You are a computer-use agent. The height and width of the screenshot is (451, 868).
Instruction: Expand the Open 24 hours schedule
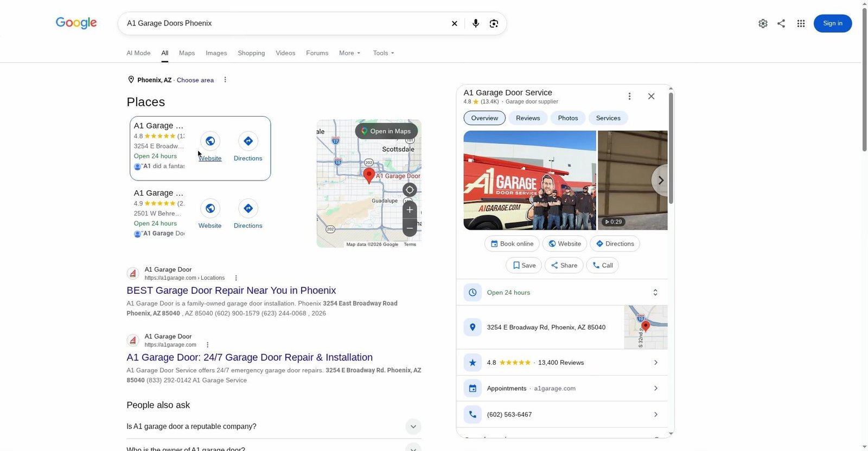[655, 293]
